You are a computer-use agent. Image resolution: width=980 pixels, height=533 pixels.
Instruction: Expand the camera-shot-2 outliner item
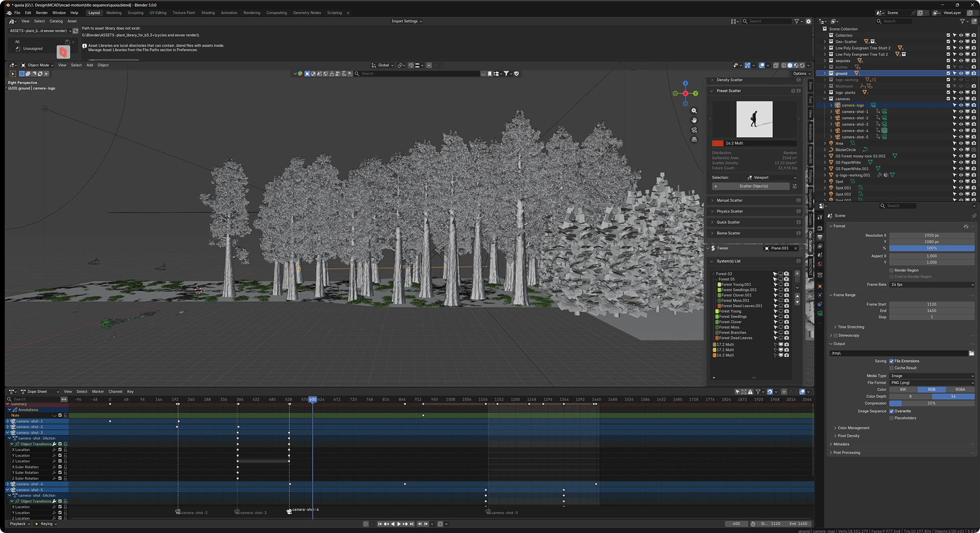point(831,118)
